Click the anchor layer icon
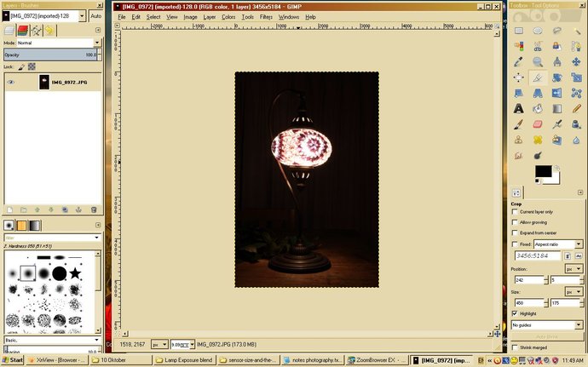Viewport: 588px width, 367px height. click(78, 210)
